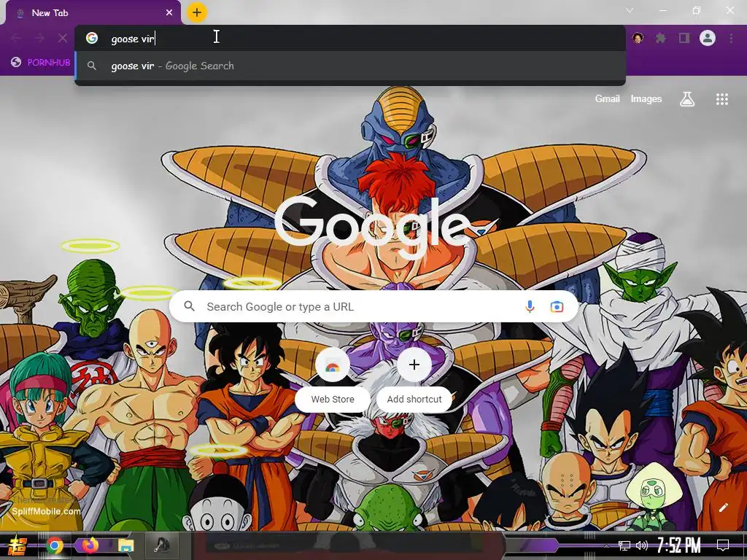Open Search Labs flask icon
Viewport: 747px width, 560px height.
687,99
